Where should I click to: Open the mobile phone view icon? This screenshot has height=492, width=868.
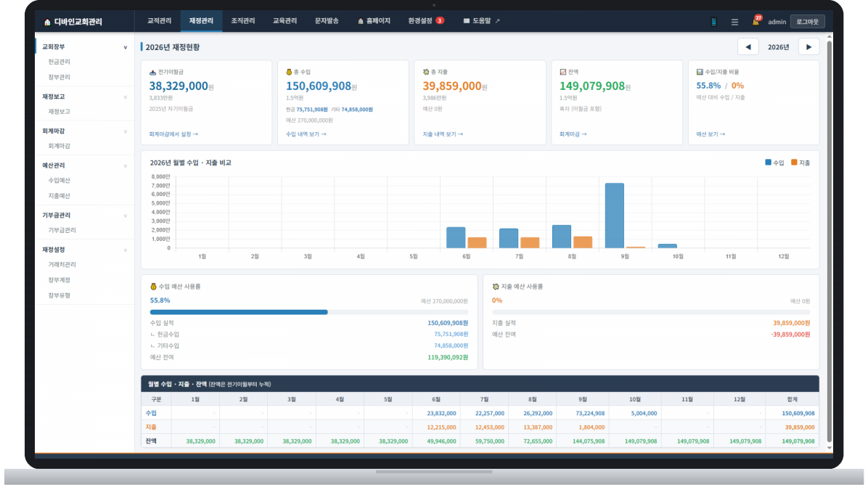click(x=713, y=22)
